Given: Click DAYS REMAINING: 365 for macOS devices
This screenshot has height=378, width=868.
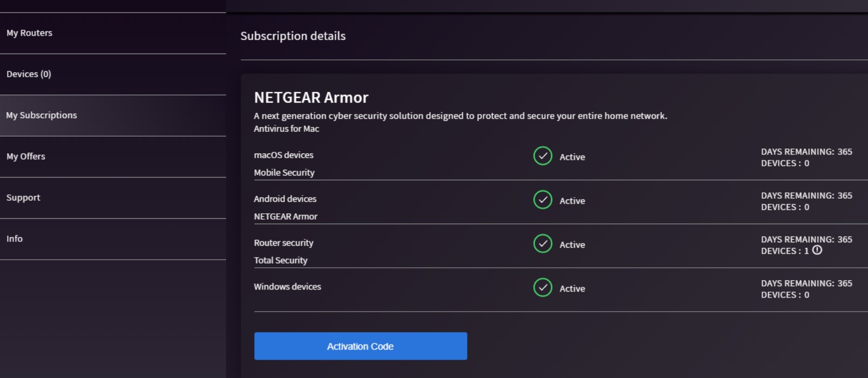Looking at the screenshot, I should tap(807, 152).
